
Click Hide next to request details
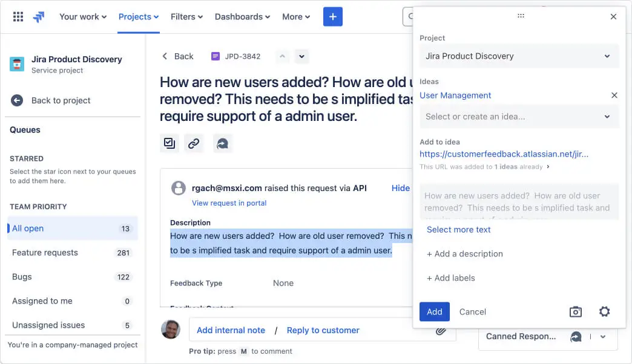pyautogui.click(x=401, y=188)
